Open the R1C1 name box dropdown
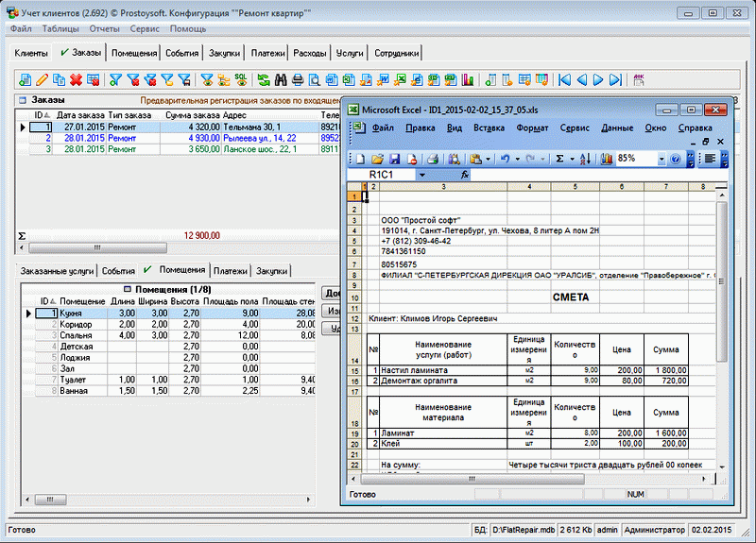Screen dimensions: 756x543 pyautogui.click(x=421, y=175)
